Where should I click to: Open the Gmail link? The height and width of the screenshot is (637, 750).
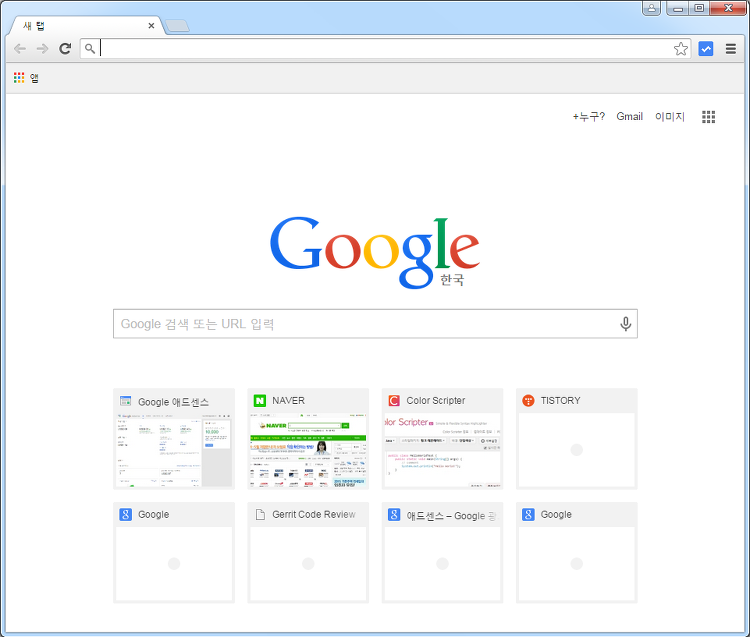pos(629,117)
